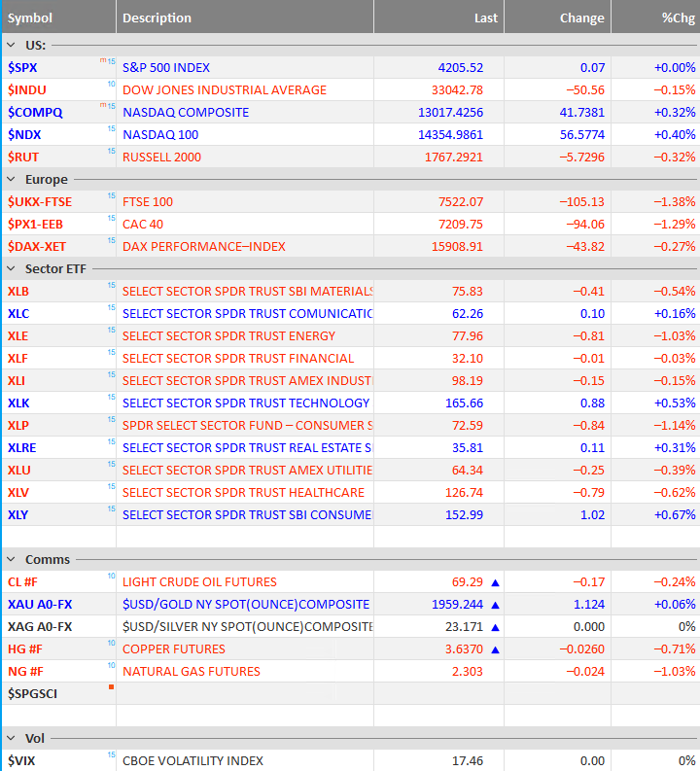Collapse the US: group chevron

point(11,46)
